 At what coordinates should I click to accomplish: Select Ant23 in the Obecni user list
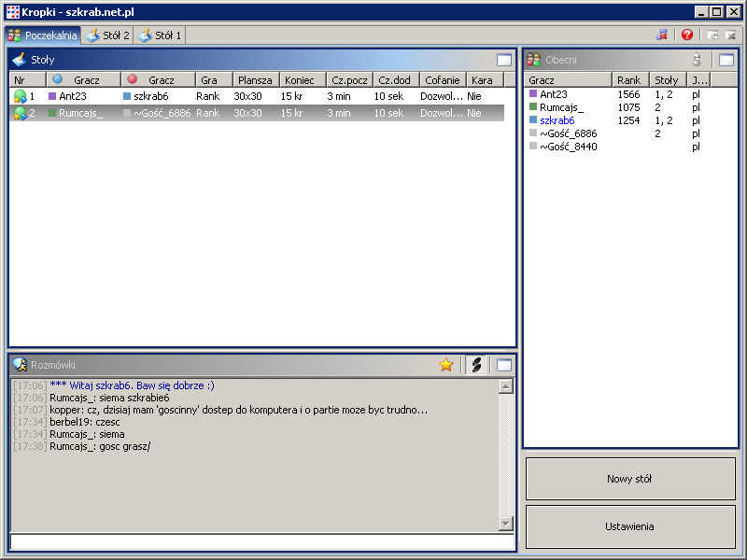(553, 94)
